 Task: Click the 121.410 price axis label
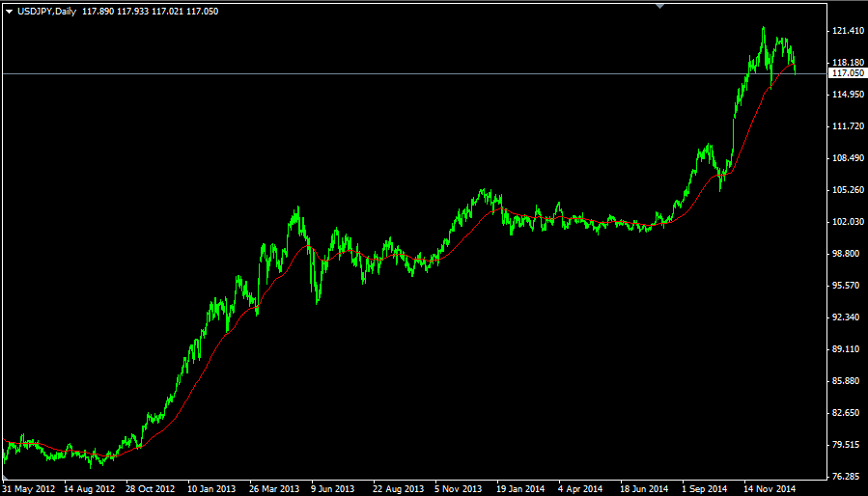pos(848,31)
